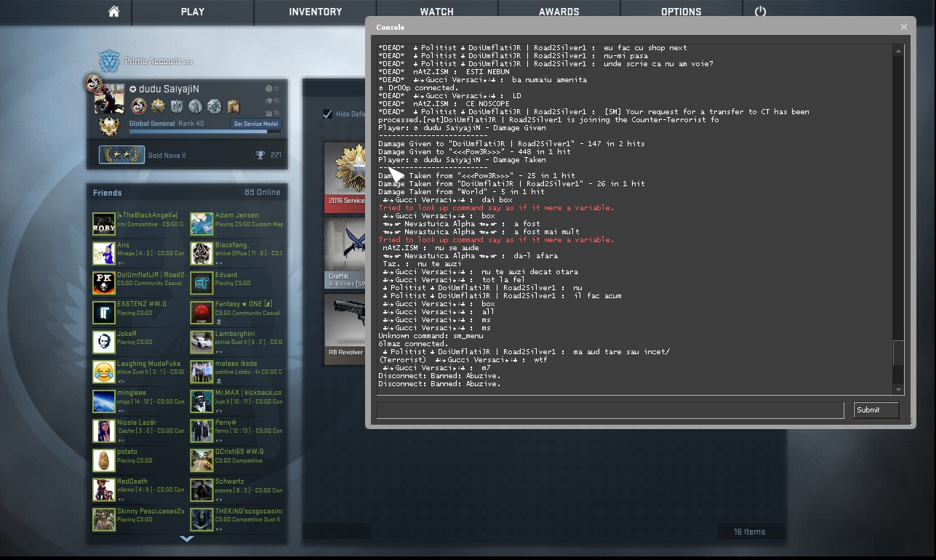Open EX6TENZ #W.G friend avatar
The height and width of the screenshot is (560, 936).
[104, 313]
